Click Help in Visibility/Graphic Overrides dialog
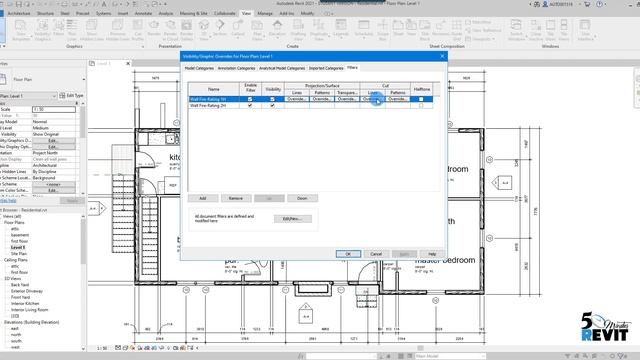 coord(432,254)
